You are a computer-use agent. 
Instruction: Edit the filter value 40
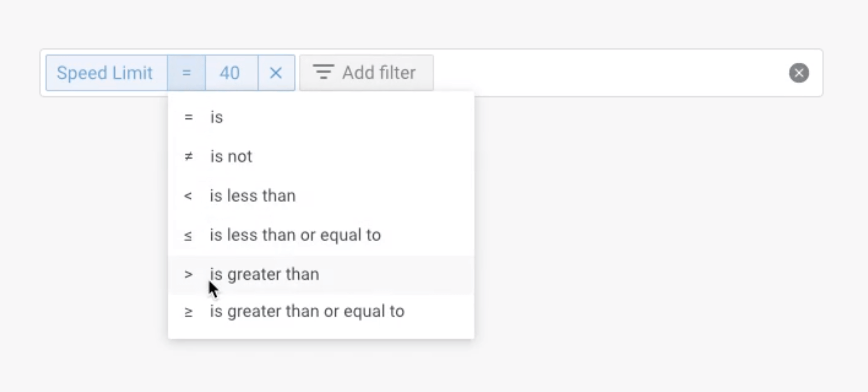tap(230, 73)
